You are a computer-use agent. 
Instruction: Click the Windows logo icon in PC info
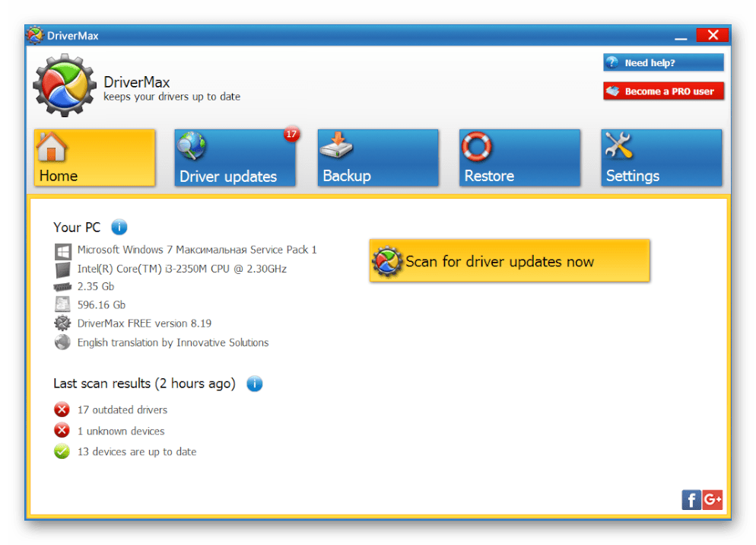click(x=62, y=250)
